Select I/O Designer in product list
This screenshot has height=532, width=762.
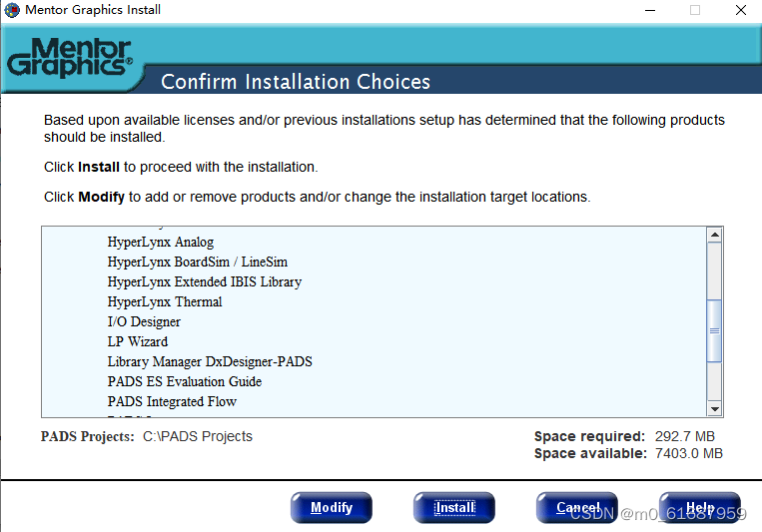pos(144,321)
